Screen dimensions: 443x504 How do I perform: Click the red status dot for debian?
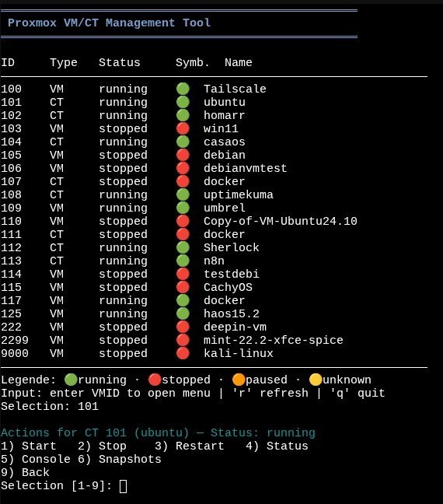click(x=183, y=155)
